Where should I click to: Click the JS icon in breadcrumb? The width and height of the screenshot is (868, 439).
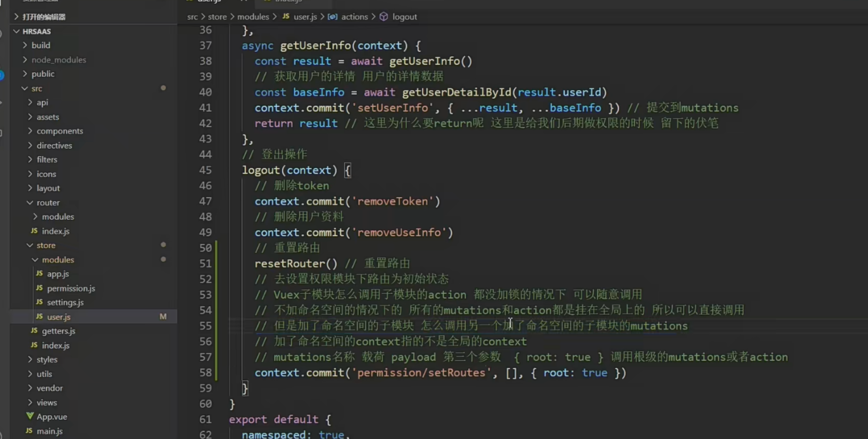click(286, 16)
